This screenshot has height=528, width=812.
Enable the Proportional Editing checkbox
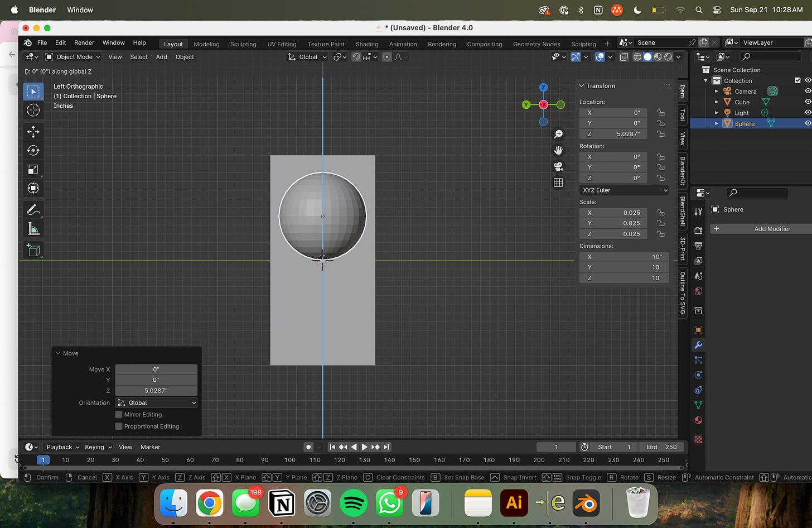(x=119, y=426)
